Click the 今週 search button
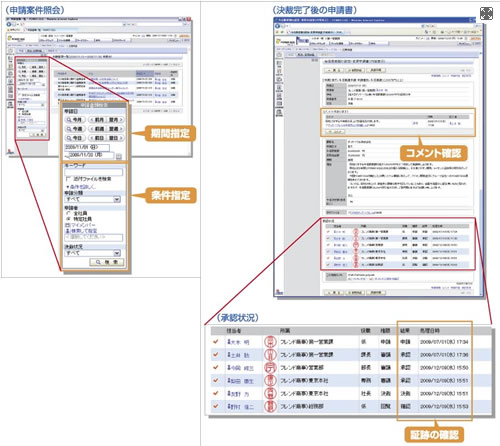The image size is (500, 446). click(75, 129)
